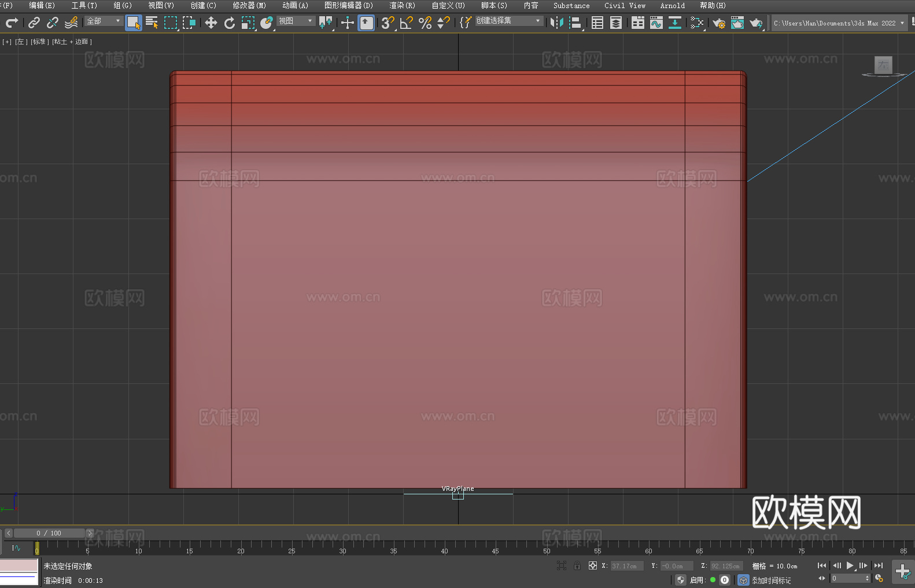
Task: Click the Render Production teapot icon
Action: tap(756, 23)
